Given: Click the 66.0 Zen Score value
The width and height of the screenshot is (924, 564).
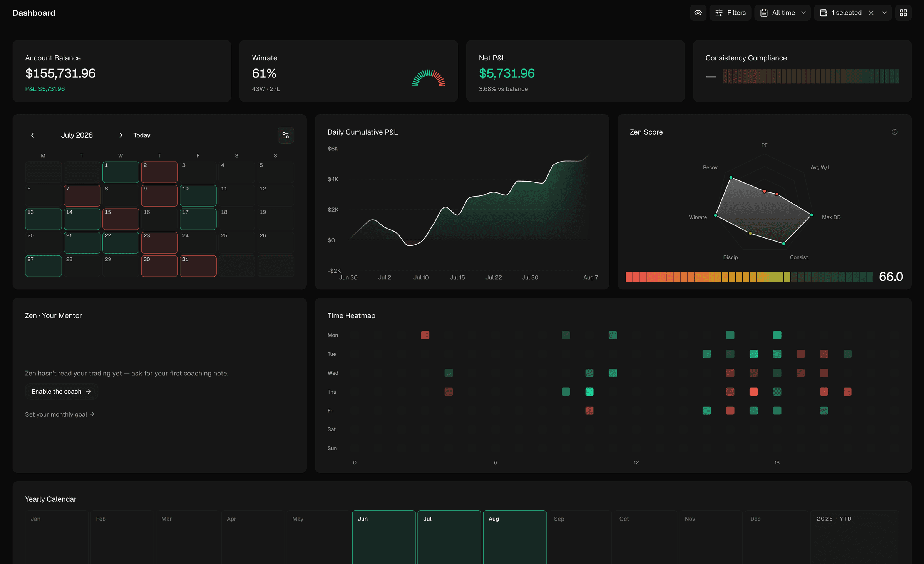Looking at the screenshot, I should point(891,277).
